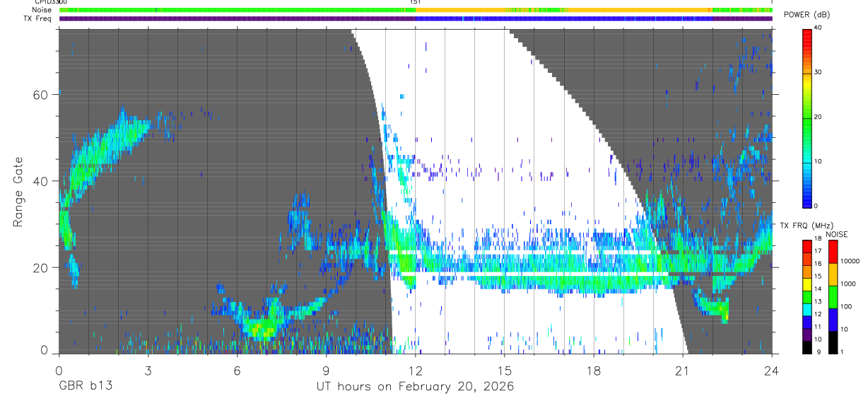This screenshot has height=401, width=868.
Task: Click the 40 tick on Range Gate axis
Action: [42, 181]
